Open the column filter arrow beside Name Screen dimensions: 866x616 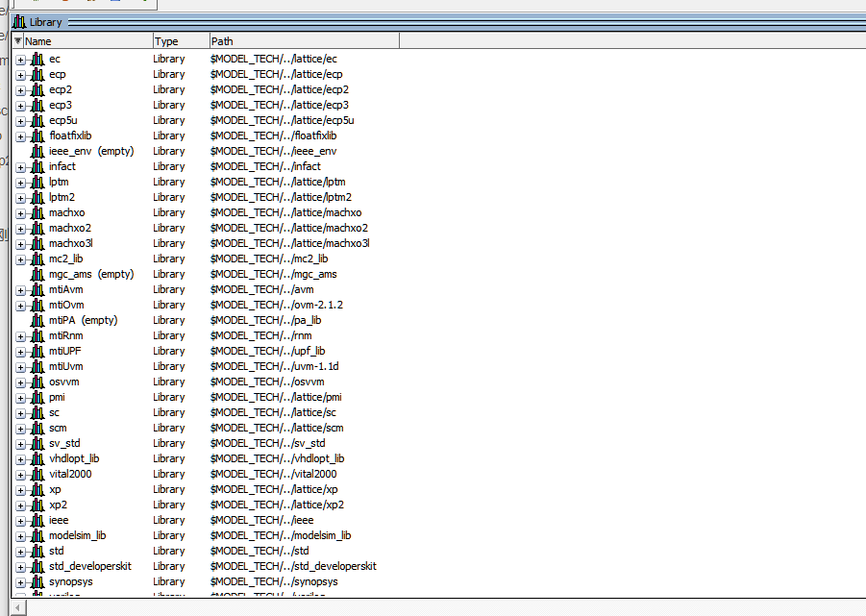click(17, 41)
